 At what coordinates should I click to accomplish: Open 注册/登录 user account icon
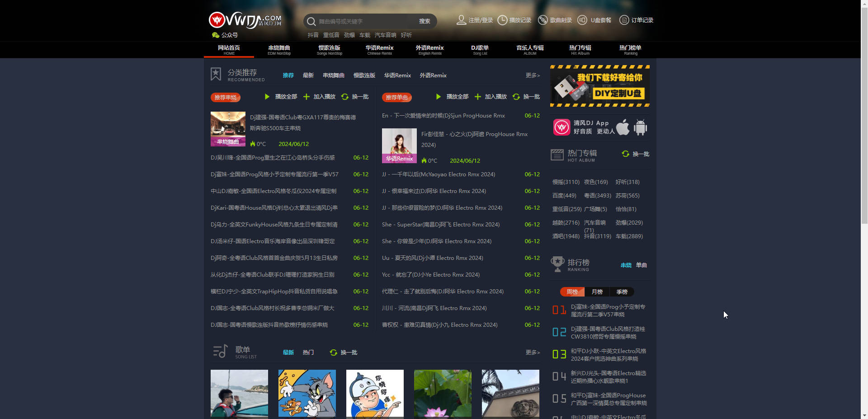(461, 20)
